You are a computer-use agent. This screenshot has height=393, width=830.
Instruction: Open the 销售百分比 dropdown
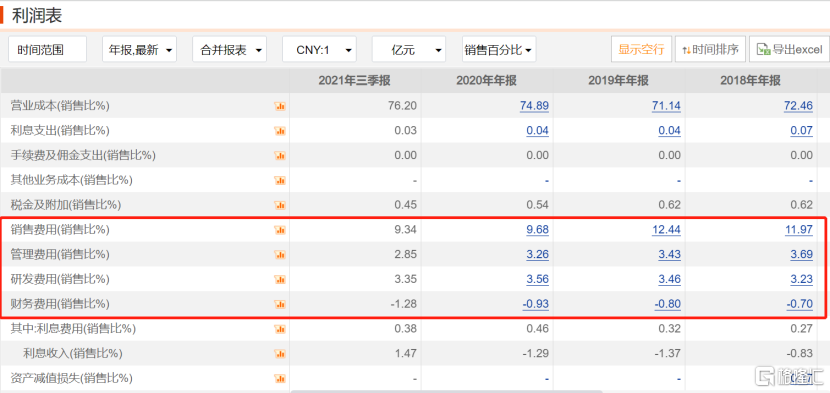point(499,50)
